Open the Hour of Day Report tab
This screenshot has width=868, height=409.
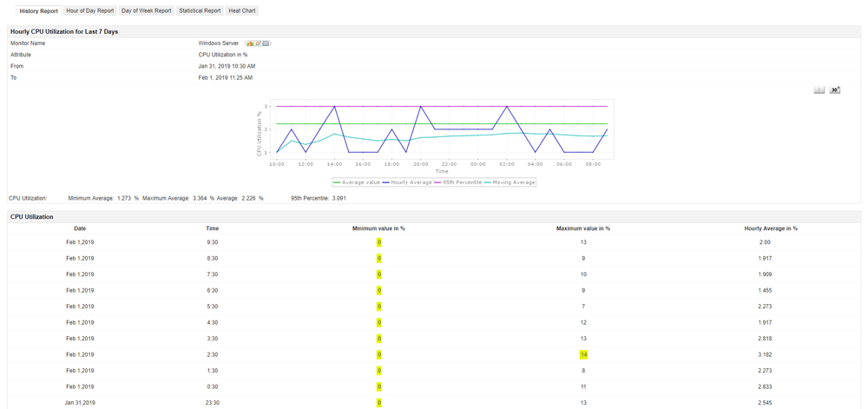(89, 11)
